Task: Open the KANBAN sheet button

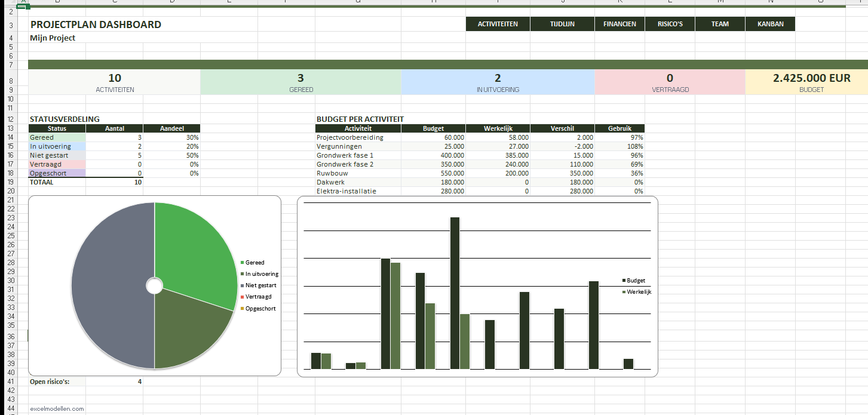Action: click(x=770, y=24)
